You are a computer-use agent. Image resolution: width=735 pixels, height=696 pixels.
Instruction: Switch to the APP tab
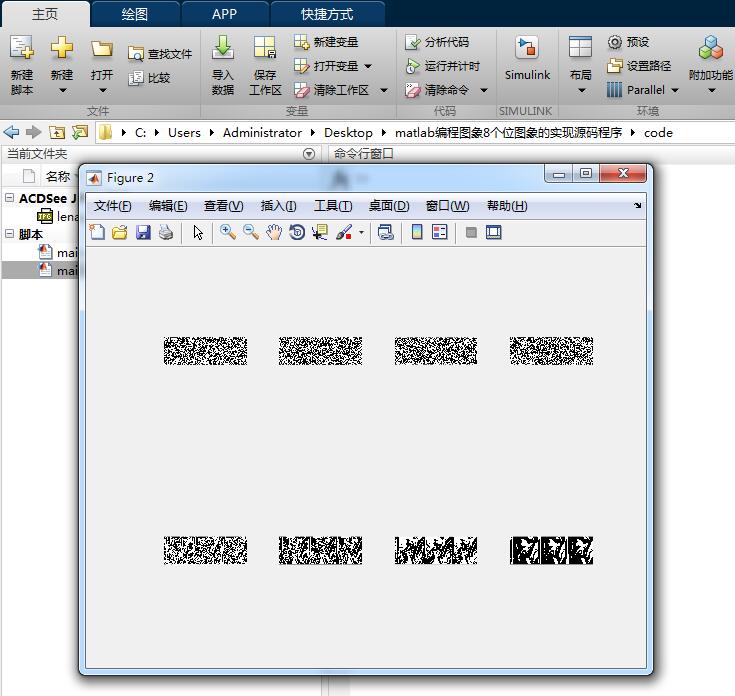pos(224,14)
